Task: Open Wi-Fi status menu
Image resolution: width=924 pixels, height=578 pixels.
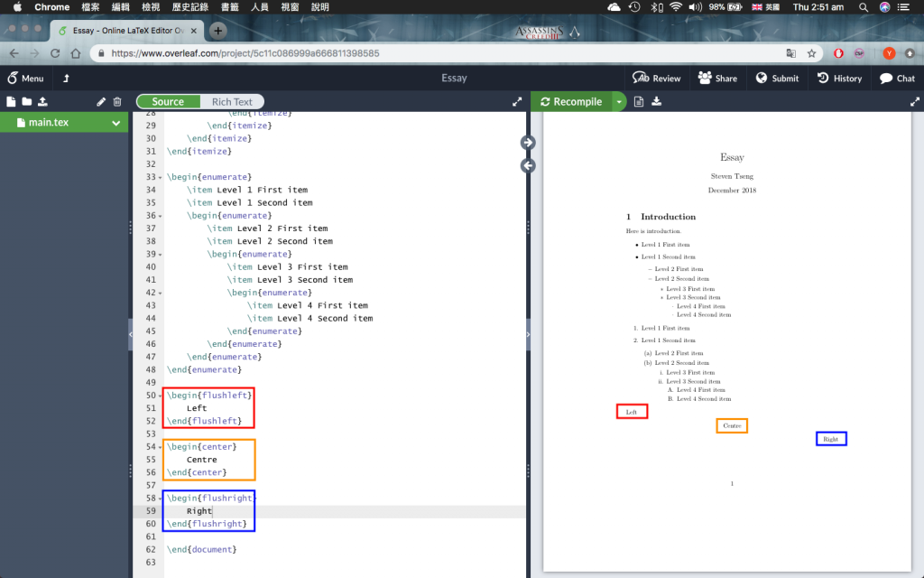Action: pos(675,7)
